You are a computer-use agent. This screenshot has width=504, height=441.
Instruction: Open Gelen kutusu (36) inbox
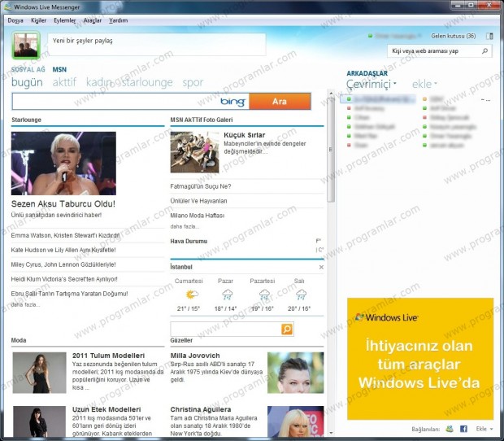click(454, 36)
